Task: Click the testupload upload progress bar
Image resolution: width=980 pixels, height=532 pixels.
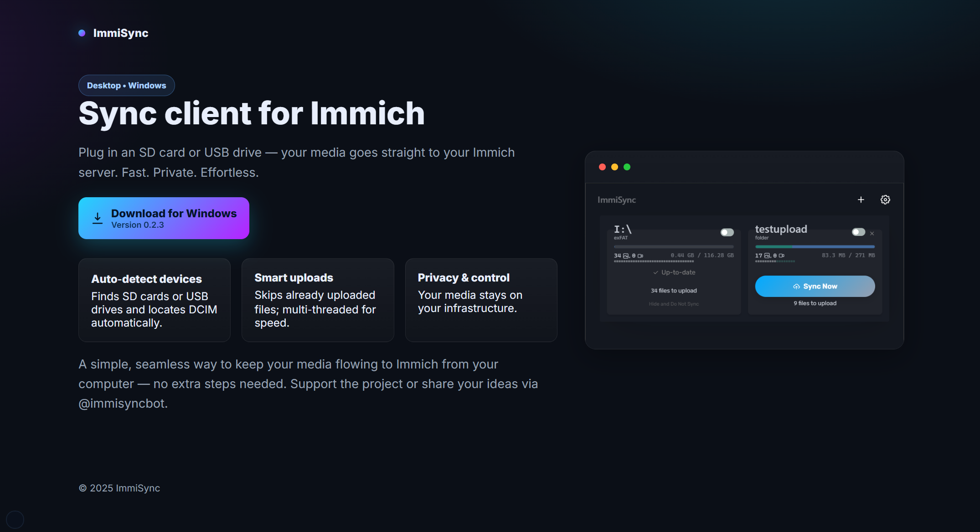Action: (815, 246)
